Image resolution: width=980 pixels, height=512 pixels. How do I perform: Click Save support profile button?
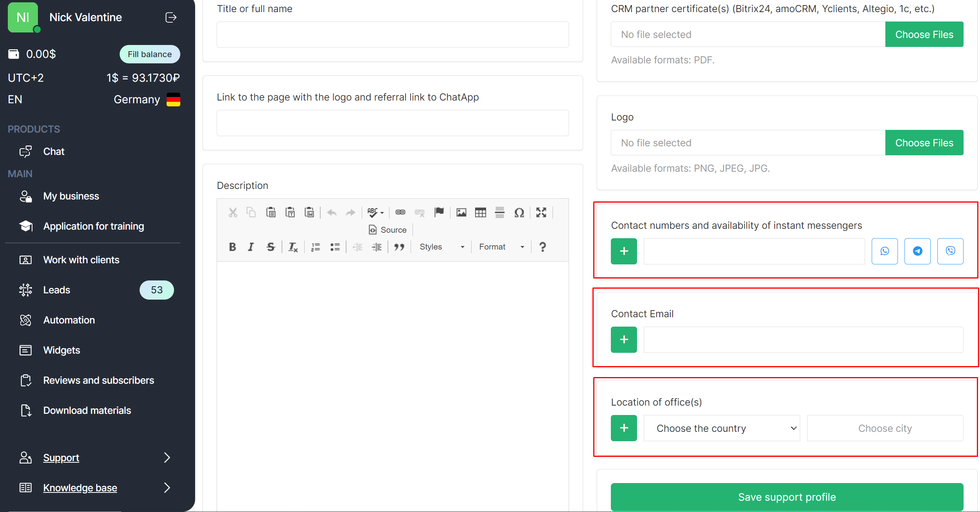point(787,497)
